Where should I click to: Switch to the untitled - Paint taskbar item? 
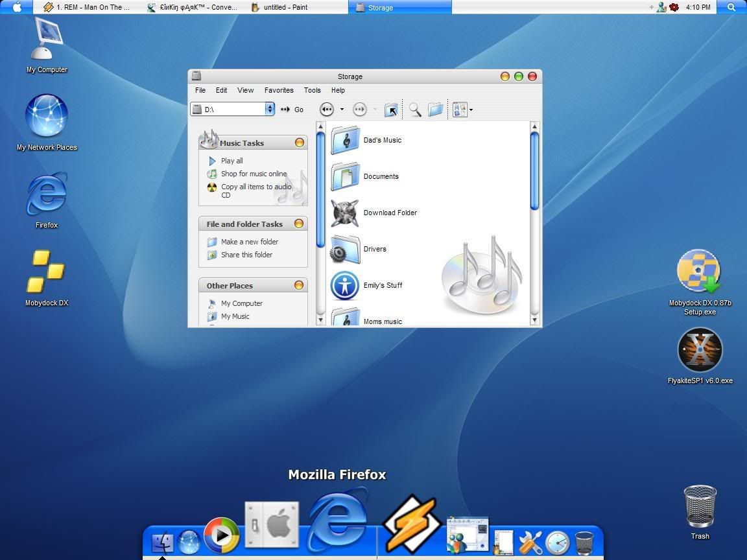pos(279,7)
